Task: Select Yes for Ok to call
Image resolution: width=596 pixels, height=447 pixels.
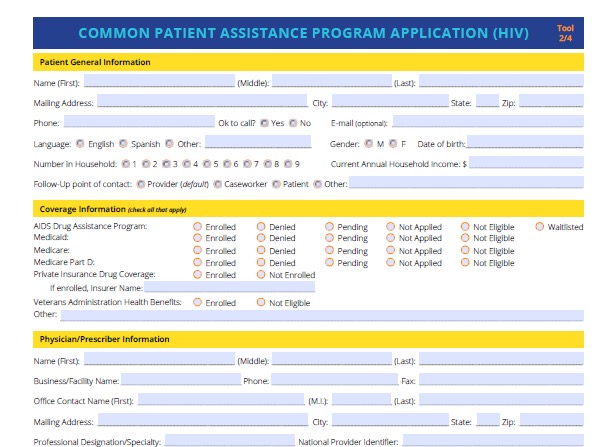Action: pos(264,123)
